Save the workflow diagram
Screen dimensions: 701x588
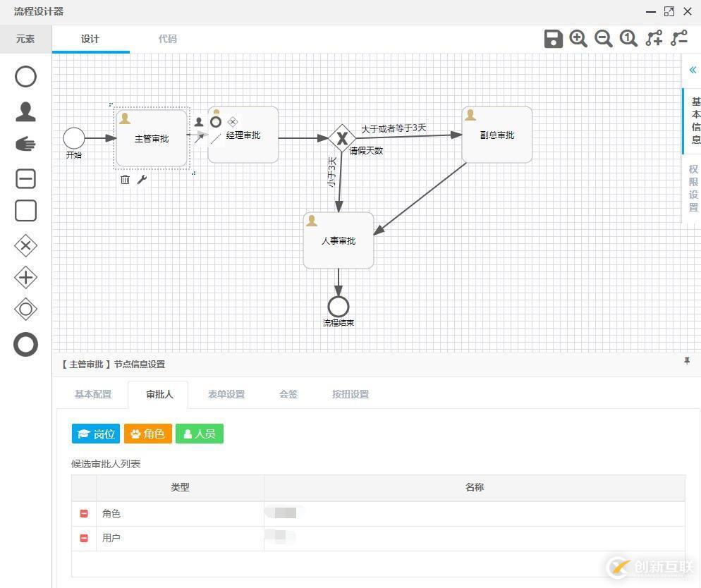coord(553,39)
